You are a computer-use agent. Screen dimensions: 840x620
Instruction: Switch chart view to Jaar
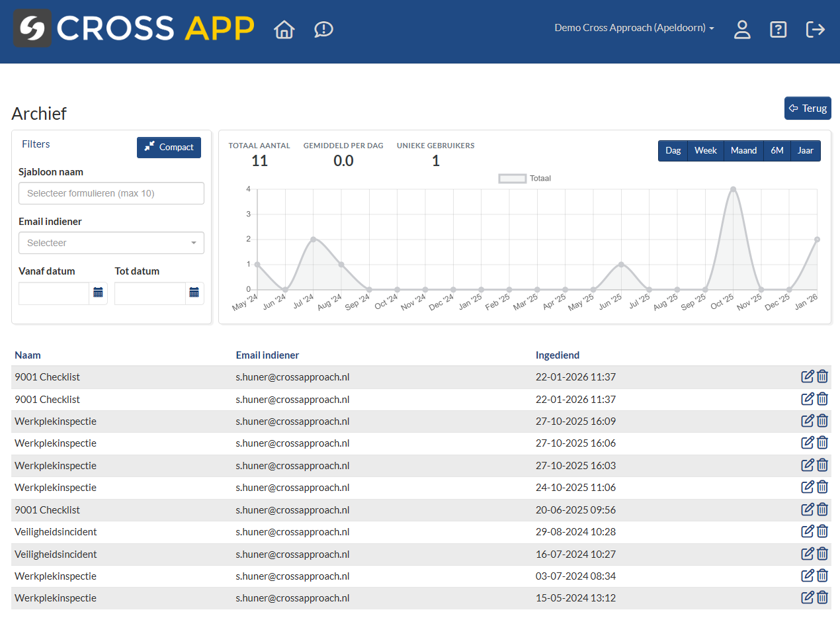(x=805, y=151)
